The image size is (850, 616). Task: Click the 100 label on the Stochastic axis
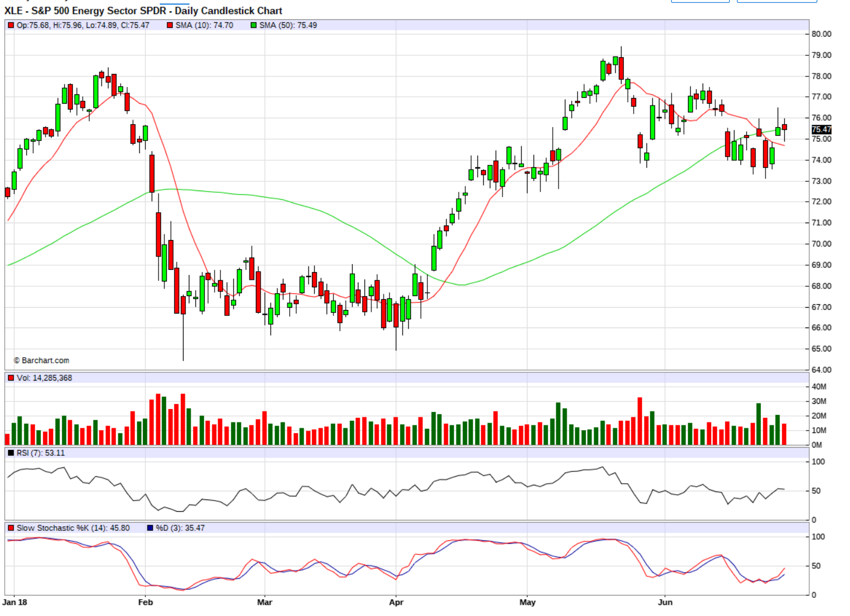819,537
